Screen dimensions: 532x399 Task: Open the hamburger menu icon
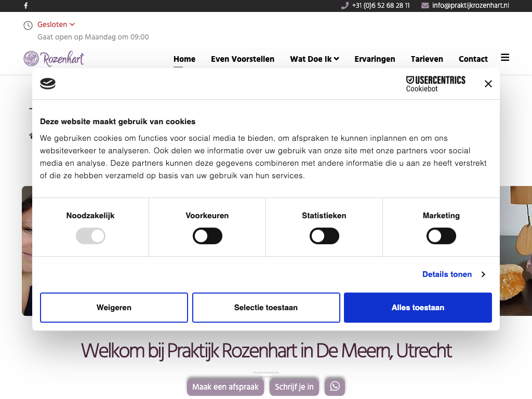(505, 58)
